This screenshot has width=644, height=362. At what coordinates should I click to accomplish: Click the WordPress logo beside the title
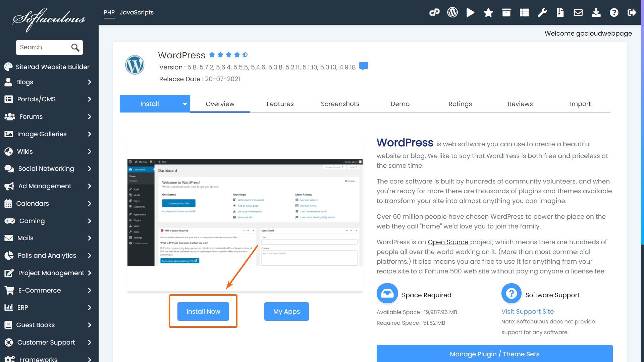135,65
